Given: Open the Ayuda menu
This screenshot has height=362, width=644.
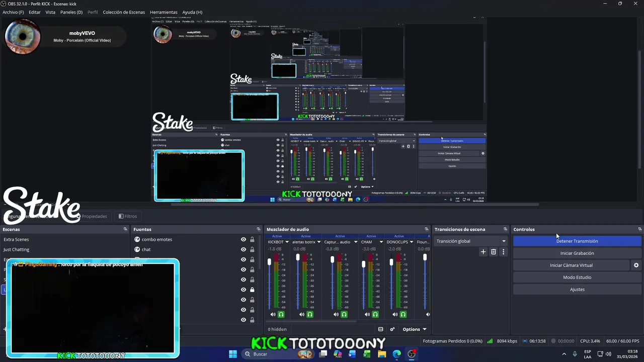Looking at the screenshot, I should tap(192, 12).
